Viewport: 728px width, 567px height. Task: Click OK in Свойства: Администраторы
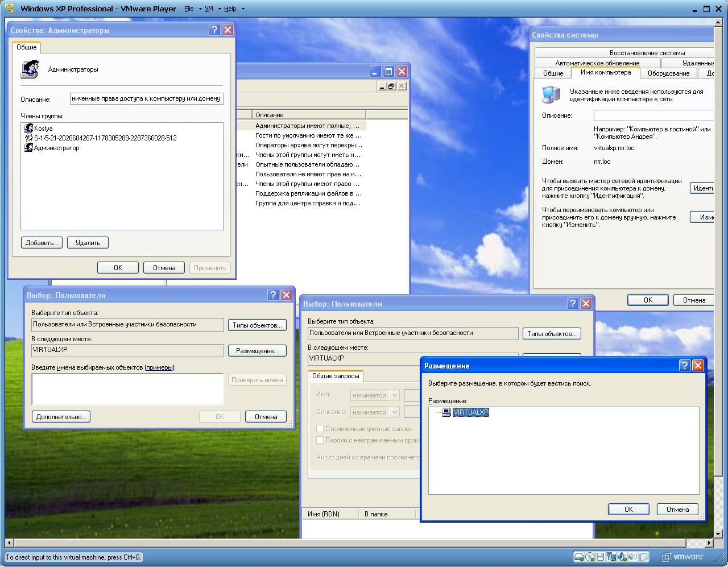[x=118, y=267]
